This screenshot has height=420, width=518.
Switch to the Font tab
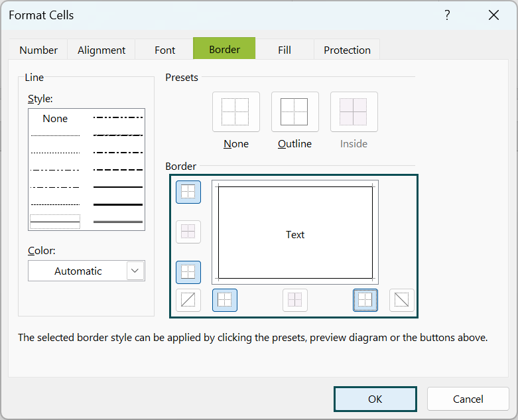(164, 50)
